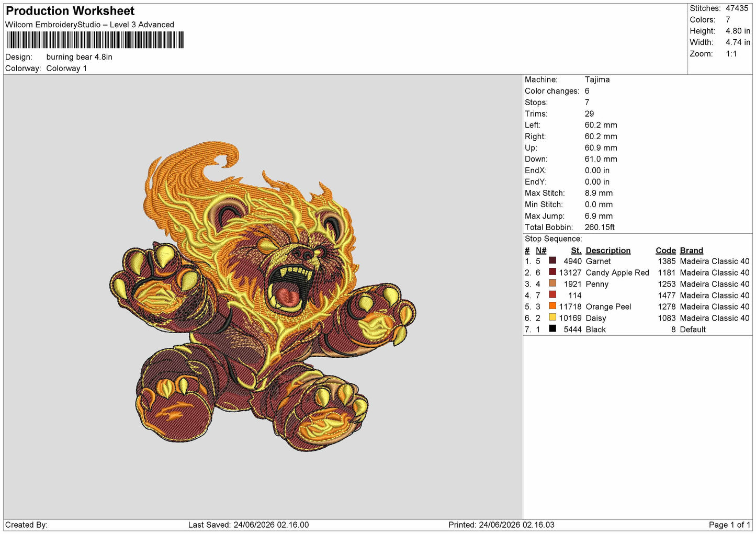Click the Colors value 7
Screen dimensions: 756x534
point(728,20)
